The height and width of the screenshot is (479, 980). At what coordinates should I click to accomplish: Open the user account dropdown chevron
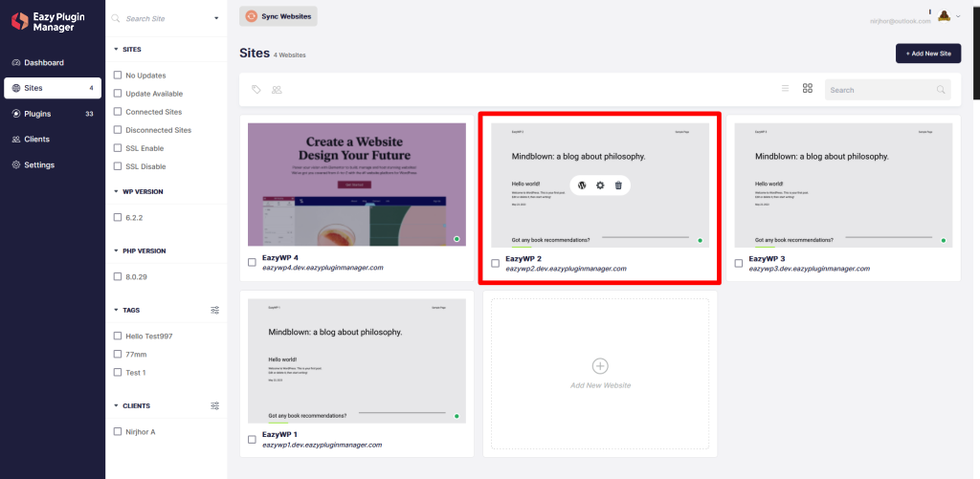point(959,16)
